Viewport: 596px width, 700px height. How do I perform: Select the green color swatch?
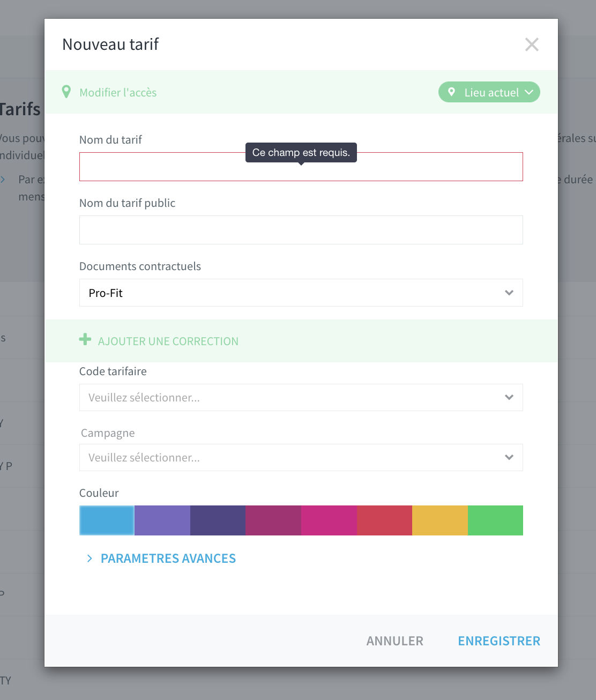coord(495,520)
